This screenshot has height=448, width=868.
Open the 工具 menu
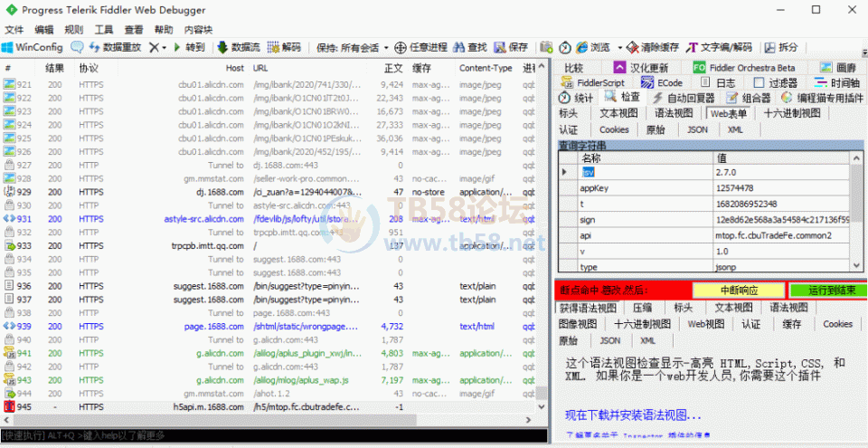pos(104,29)
